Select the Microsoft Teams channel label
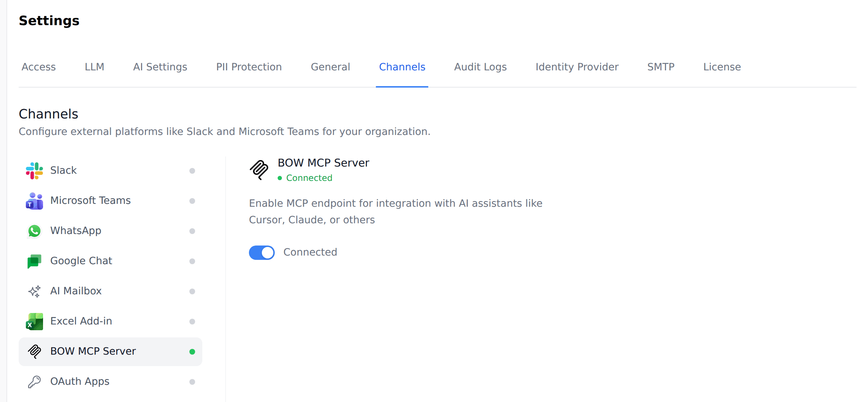Screen dimensions: 868x402 point(90,201)
